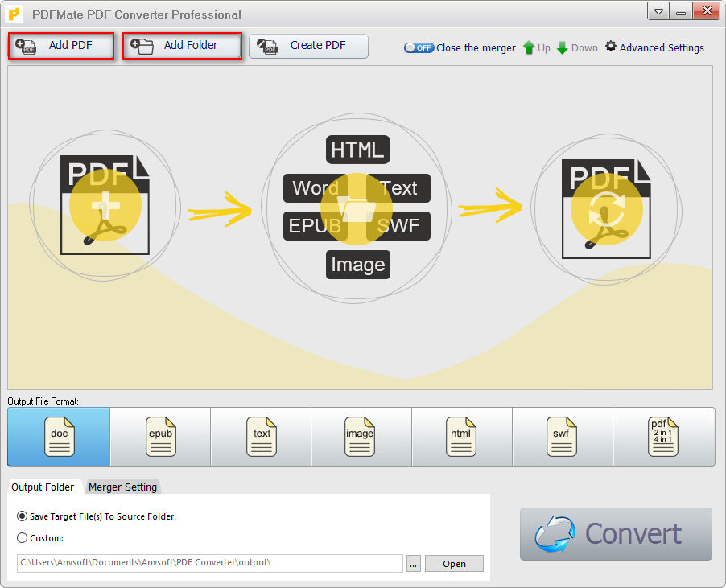Select the doc output format
This screenshot has width=726, height=588.
coord(58,437)
